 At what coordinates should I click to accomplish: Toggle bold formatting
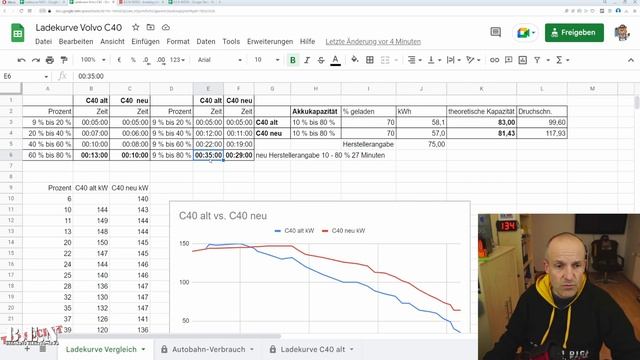293,60
